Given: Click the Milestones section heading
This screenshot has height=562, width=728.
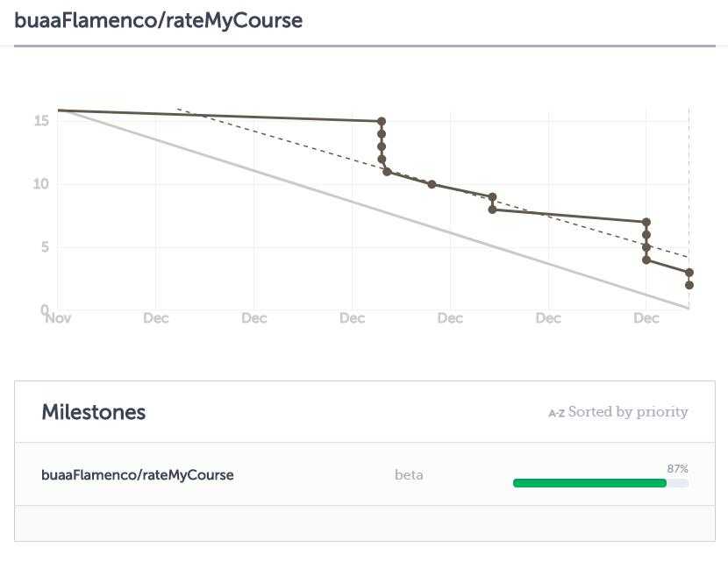Looking at the screenshot, I should 93,412.
